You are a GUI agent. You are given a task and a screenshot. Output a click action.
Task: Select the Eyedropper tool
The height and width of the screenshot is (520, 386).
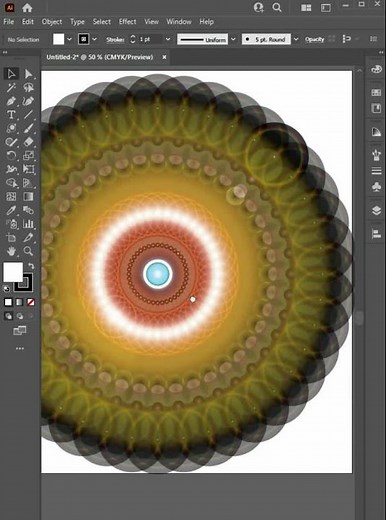(11, 210)
